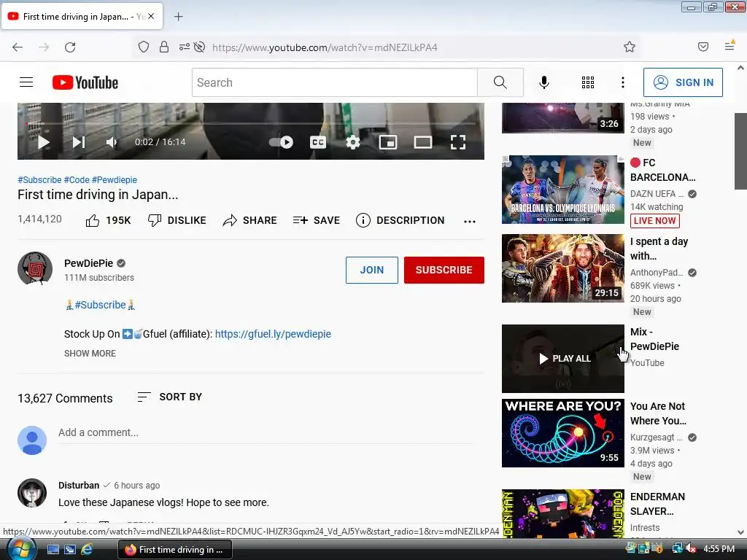This screenshot has width=747, height=560.
Task: Enter full screen mode
Action: 458,142
